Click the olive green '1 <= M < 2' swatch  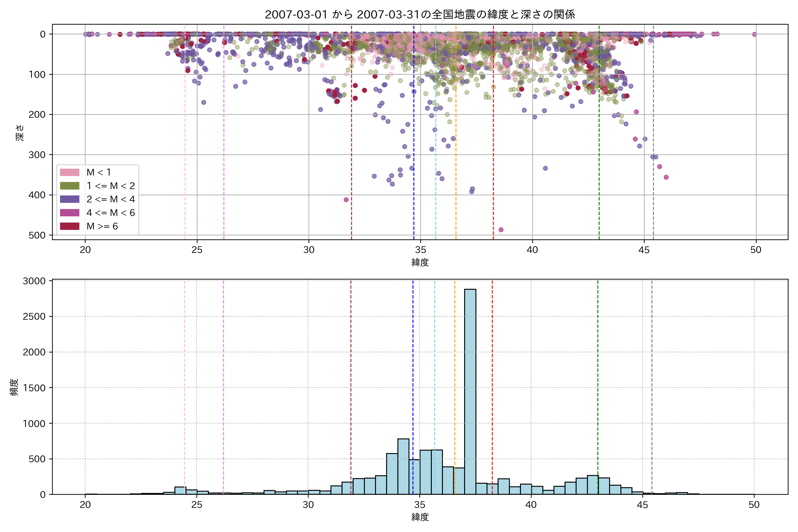70,186
